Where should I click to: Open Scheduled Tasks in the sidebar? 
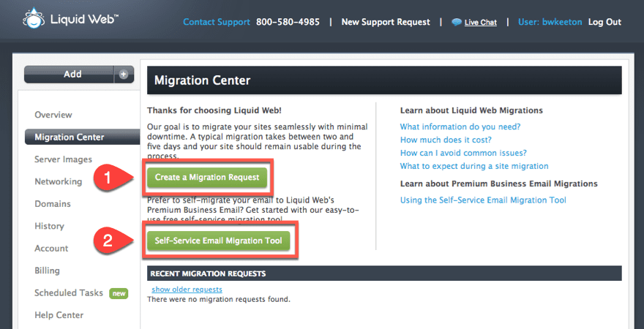[69, 293]
